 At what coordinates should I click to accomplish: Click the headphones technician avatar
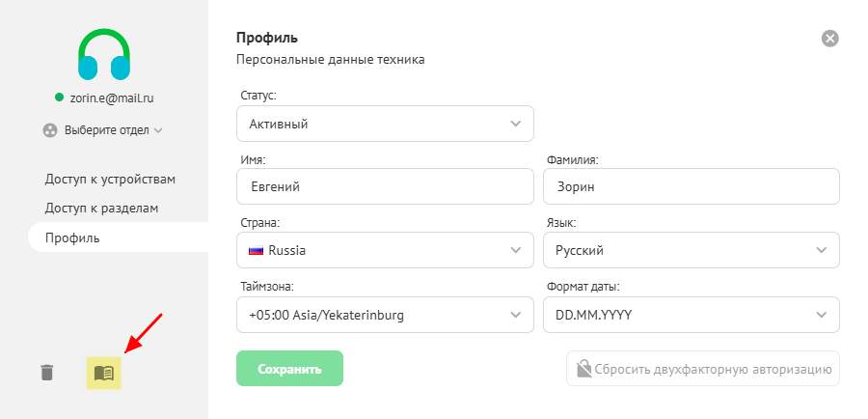coord(104,55)
